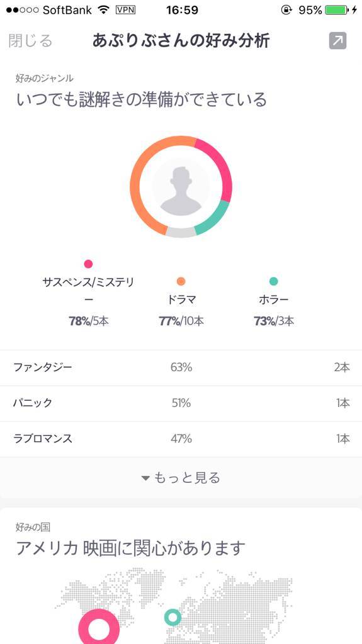
Task: Tap the orange ドラマ legend dot
Action: 181,281
